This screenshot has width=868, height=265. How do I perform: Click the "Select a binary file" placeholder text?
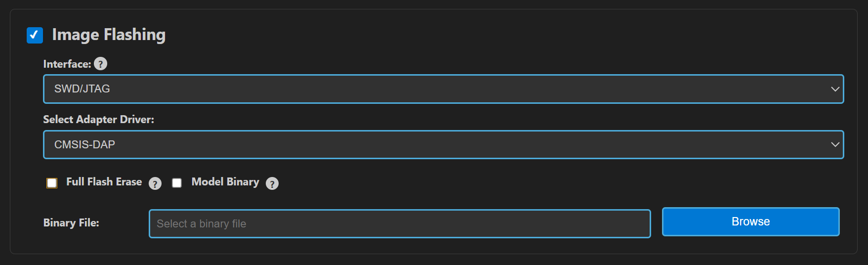[202, 223]
